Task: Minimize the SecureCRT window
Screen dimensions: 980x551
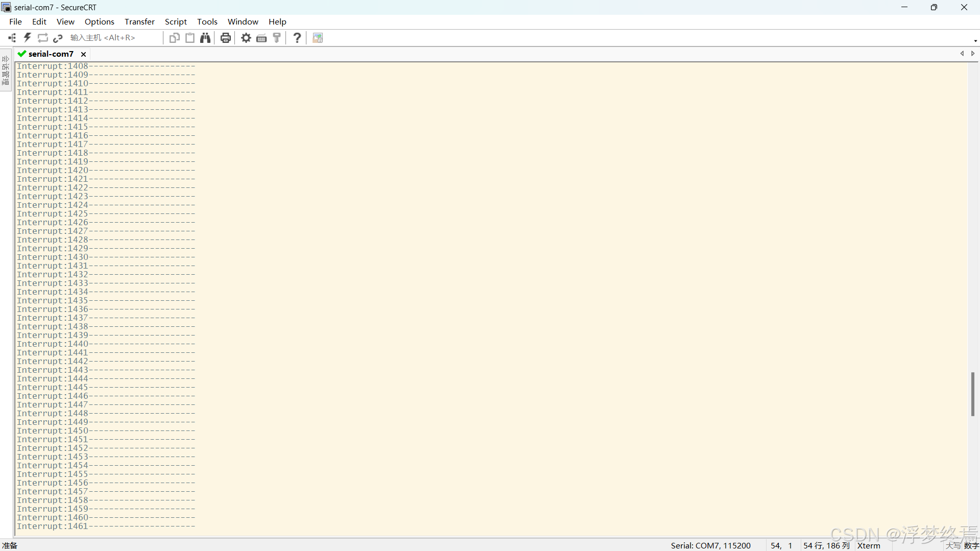Action: 904,7
